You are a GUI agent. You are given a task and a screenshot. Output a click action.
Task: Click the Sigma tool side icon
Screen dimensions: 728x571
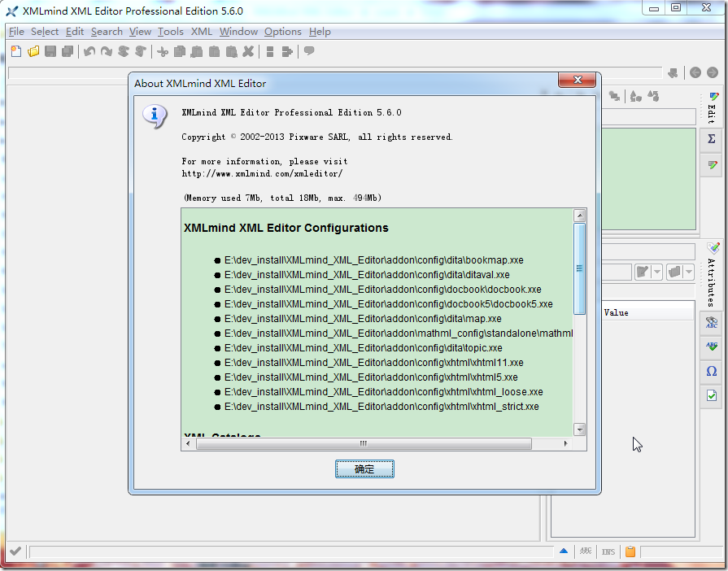711,138
